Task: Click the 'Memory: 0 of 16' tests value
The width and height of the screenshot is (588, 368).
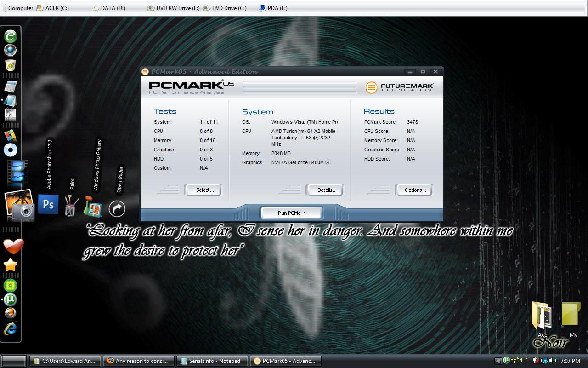Action: 208,141
